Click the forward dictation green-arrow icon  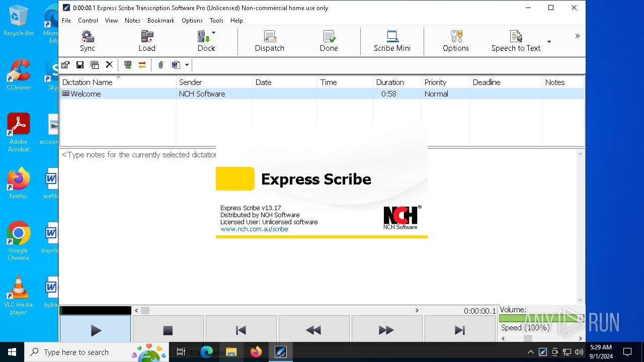tap(128, 65)
